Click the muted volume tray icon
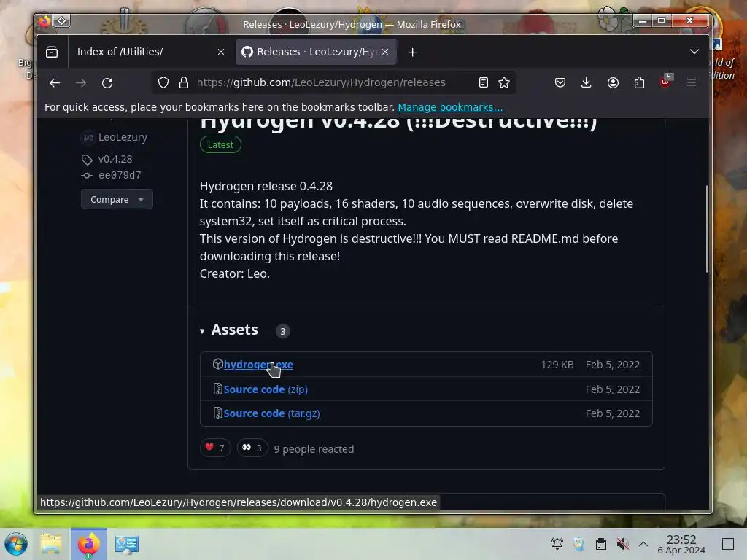747x560 pixels. (x=623, y=544)
